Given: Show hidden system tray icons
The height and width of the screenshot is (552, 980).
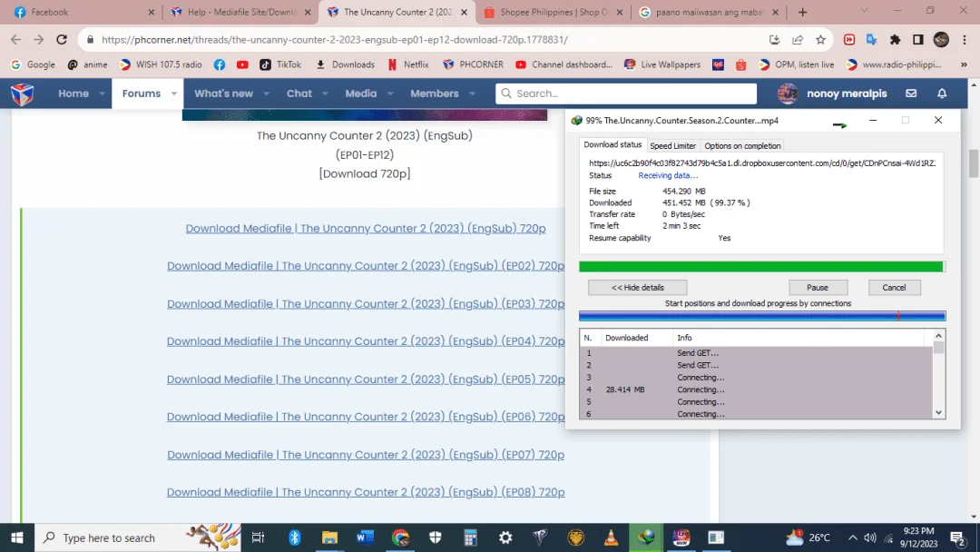Looking at the screenshot, I should pos(852,537).
